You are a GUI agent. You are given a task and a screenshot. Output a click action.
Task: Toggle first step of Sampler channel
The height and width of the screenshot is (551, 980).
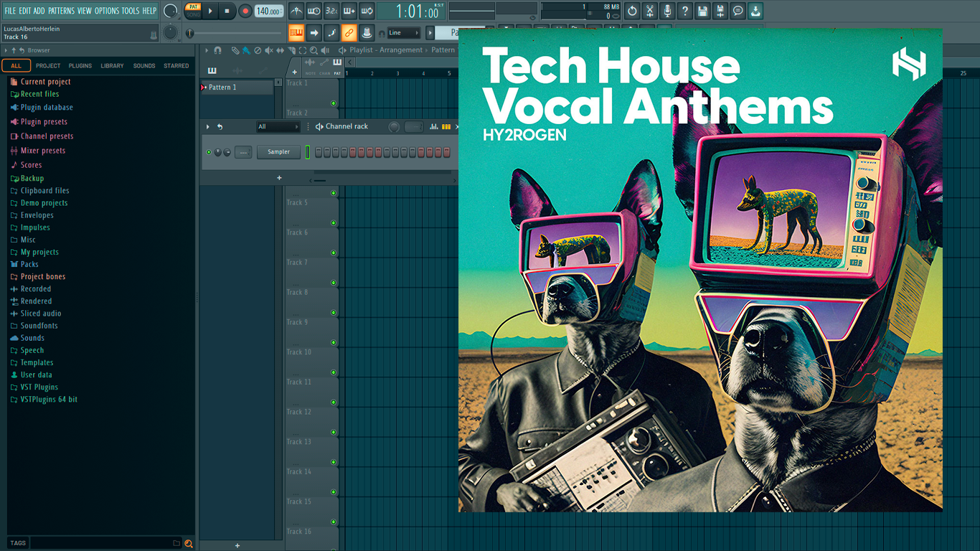click(319, 152)
